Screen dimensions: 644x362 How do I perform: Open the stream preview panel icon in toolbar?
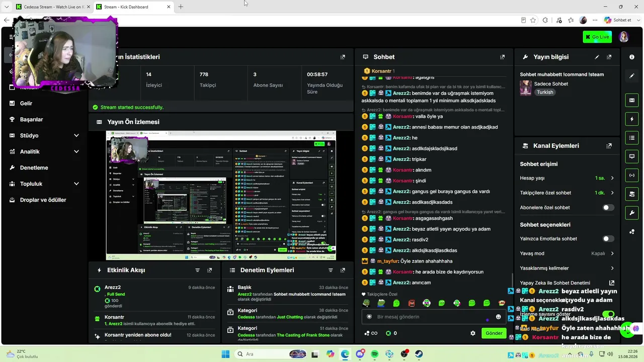(632, 100)
